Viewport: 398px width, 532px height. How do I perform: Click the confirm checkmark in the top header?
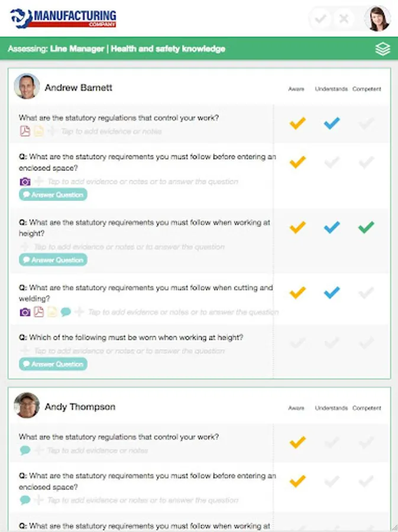(321, 19)
